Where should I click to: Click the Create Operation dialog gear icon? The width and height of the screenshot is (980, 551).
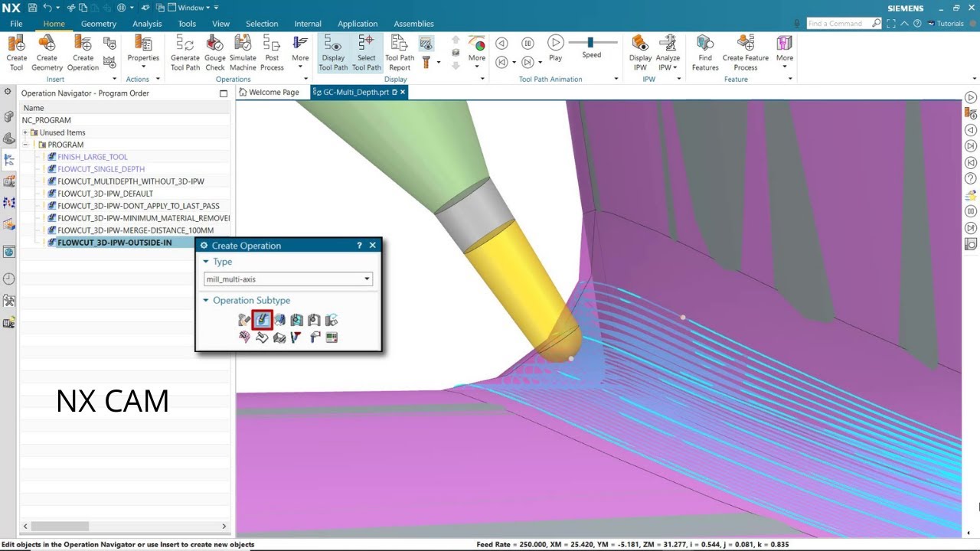tap(204, 246)
